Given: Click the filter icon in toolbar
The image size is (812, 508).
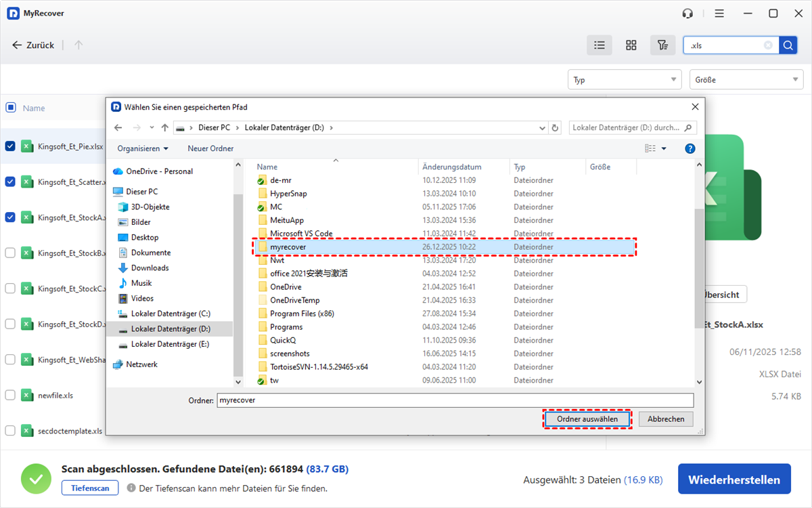Looking at the screenshot, I should [x=662, y=45].
